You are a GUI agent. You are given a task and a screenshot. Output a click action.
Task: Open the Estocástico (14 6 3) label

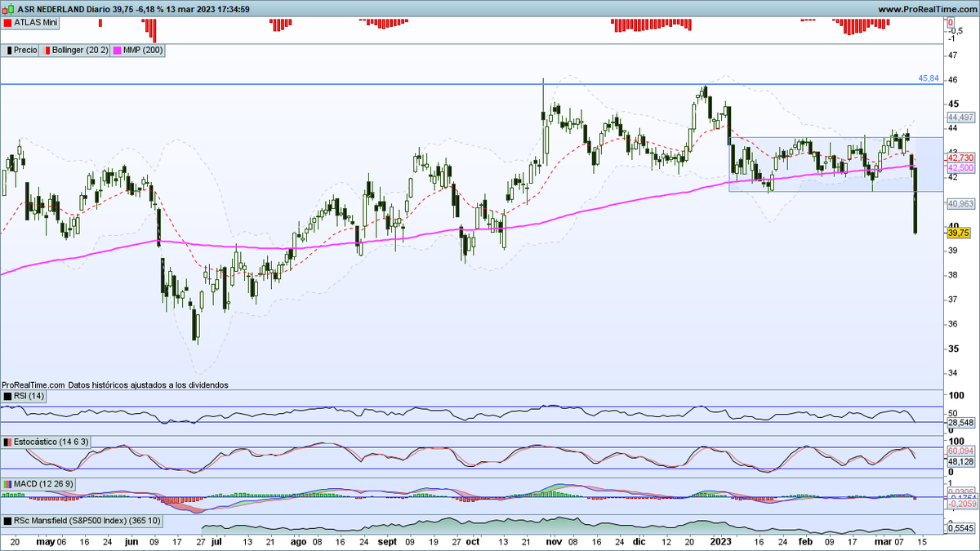click(x=51, y=442)
